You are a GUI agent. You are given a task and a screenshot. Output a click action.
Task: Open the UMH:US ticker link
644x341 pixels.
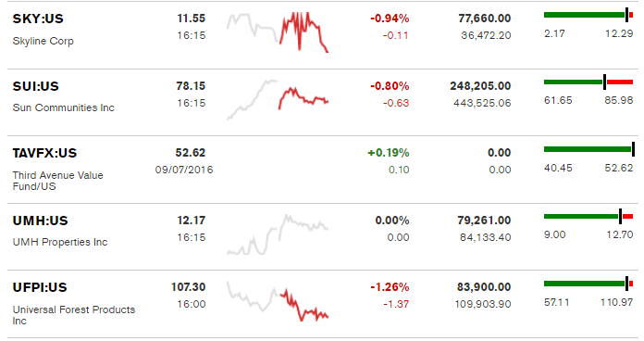41,221
